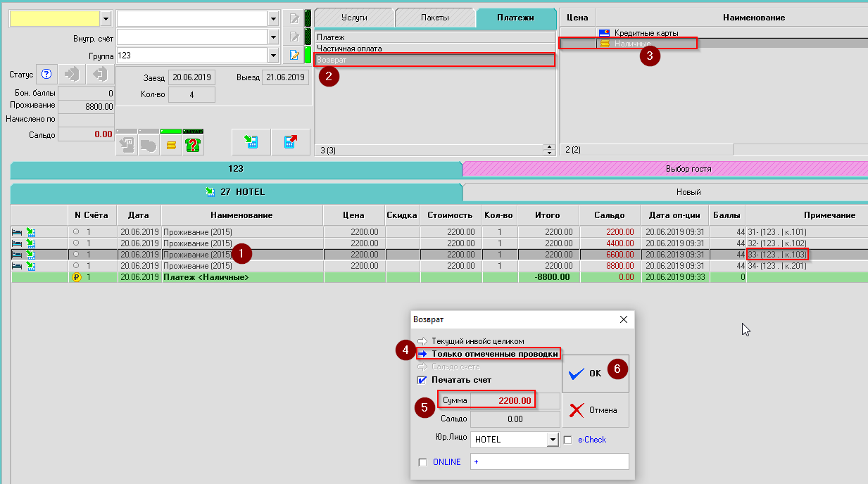Click the calculator icon with green arrow
The width and height of the screenshot is (868, 484).
click(251, 142)
